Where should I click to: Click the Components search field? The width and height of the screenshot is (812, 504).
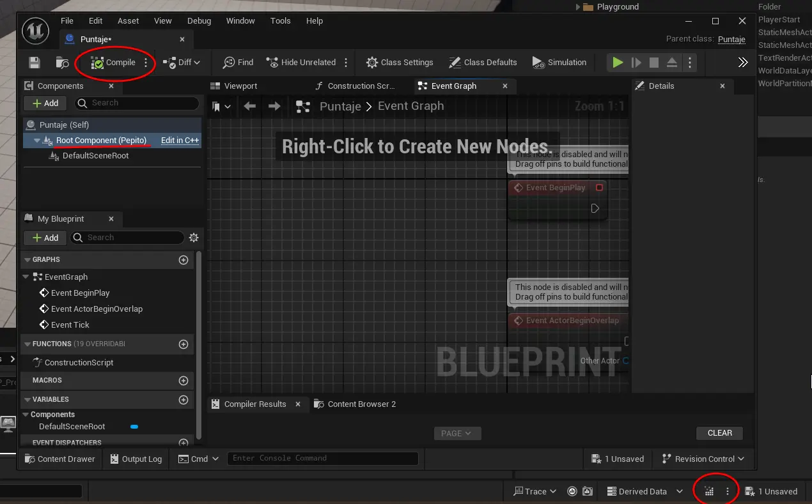point(137,103)
